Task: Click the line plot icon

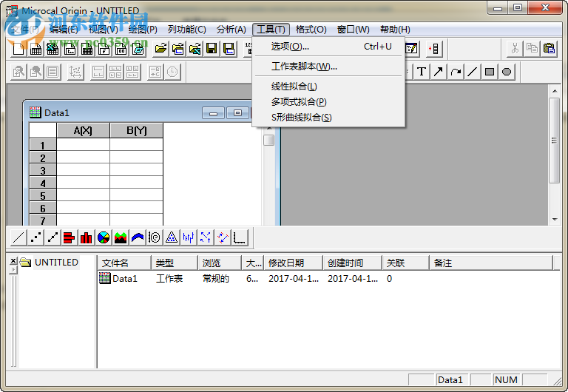Action: coord(16,237)
